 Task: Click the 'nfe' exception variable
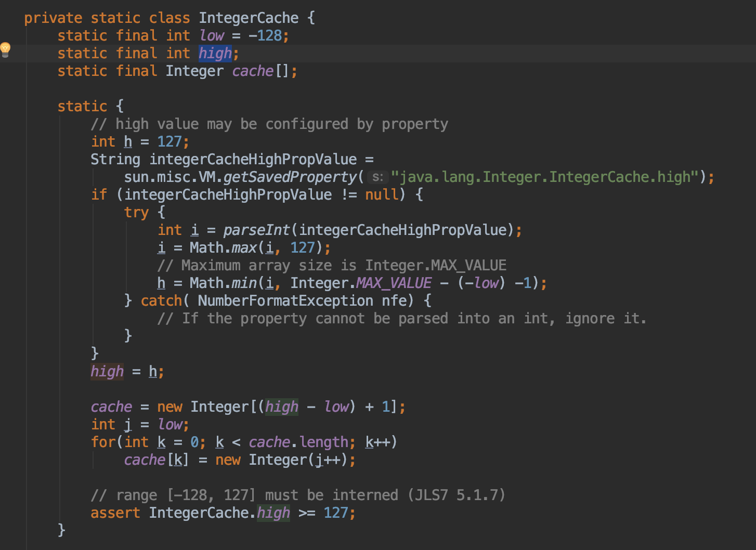(x=395, y=301)
